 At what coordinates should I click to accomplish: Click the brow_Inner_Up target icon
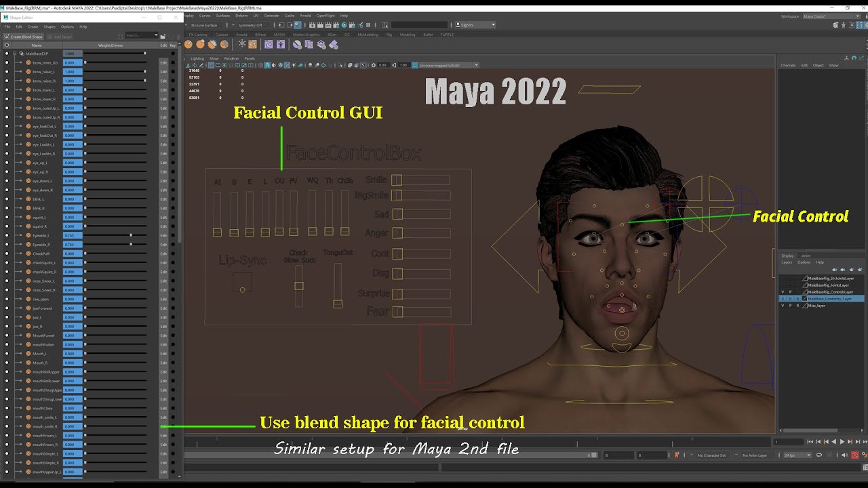pos(28,62)
